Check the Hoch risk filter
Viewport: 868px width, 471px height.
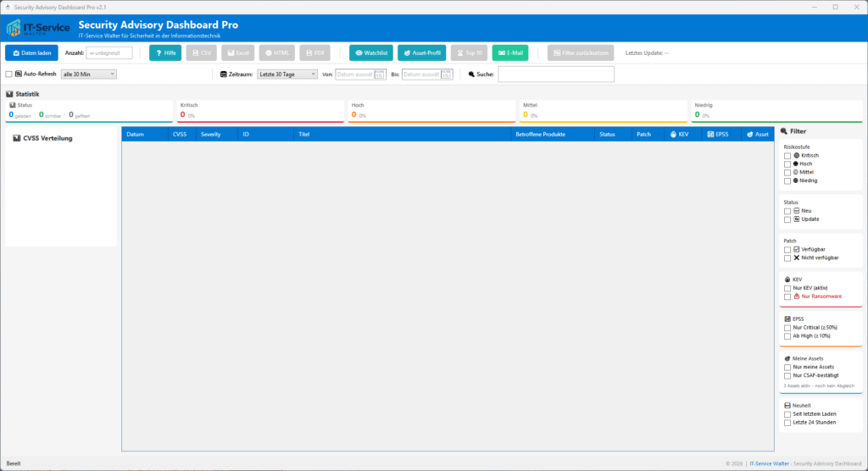[787, 164]
